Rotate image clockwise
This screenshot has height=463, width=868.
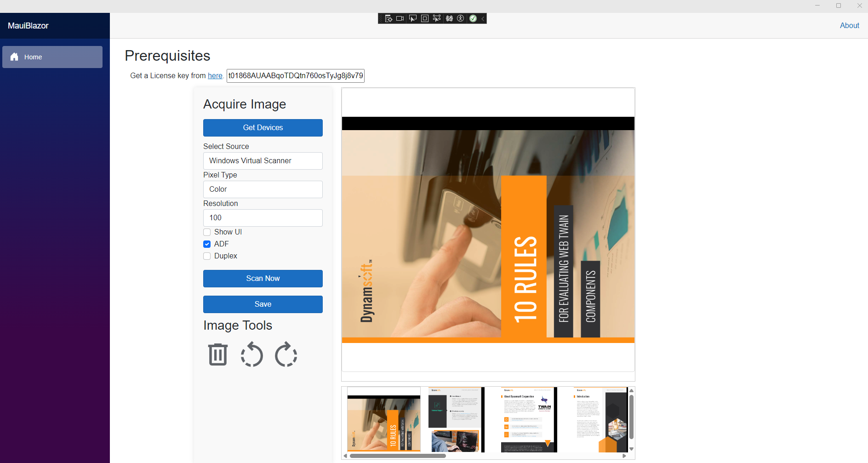(286, 354)
